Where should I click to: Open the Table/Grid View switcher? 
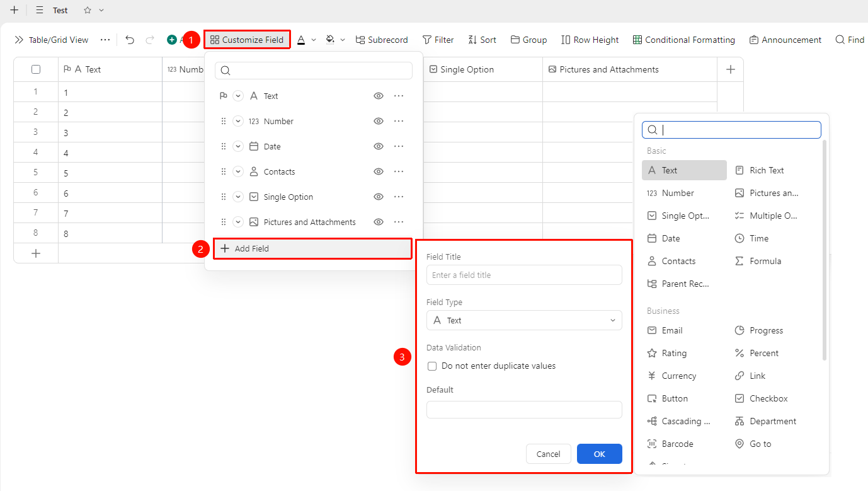tap(51, 40)
